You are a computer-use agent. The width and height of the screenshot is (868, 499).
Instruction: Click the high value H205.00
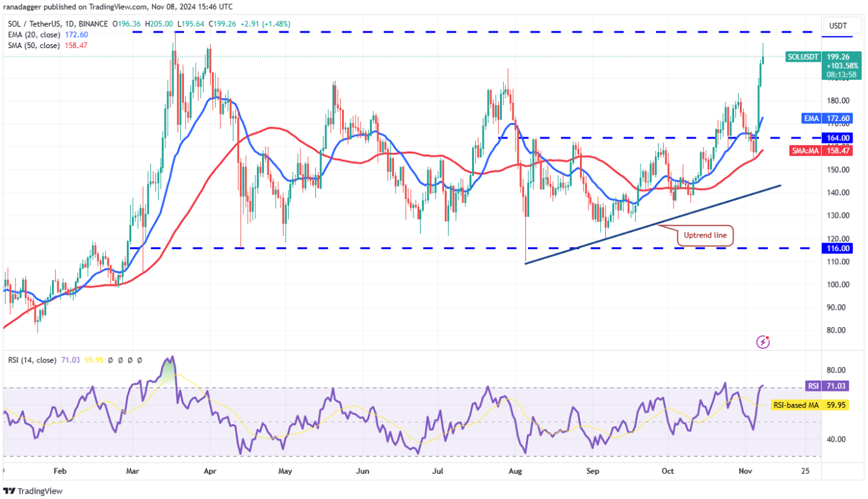point(161,24)
